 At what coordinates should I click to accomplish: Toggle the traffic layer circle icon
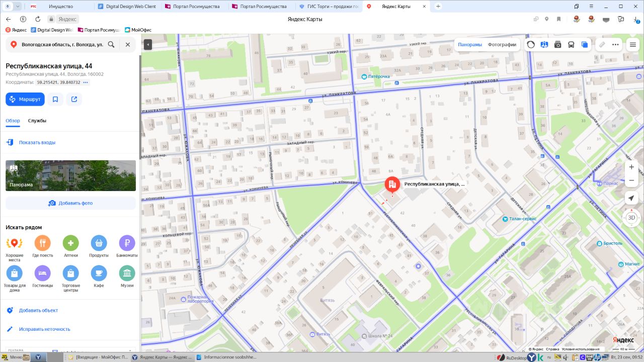click(531, 44)
